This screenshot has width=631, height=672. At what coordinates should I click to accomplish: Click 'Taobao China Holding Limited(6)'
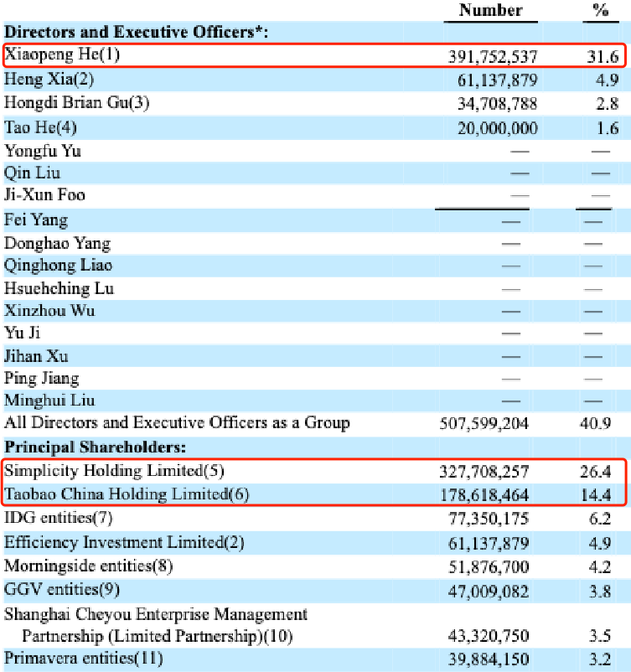coord(127,494)
